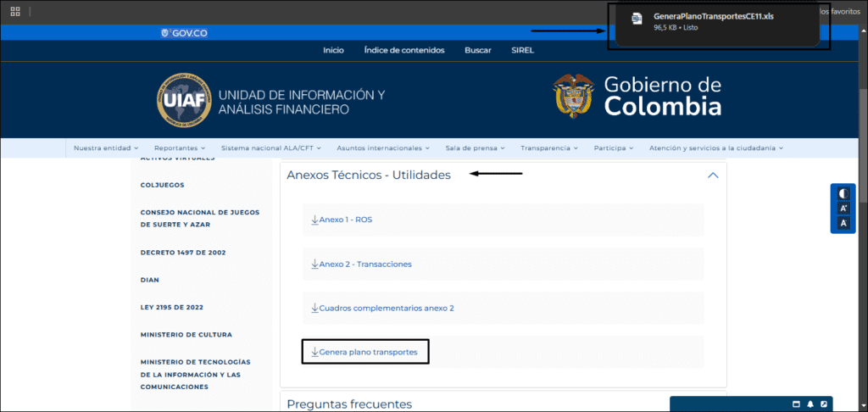
Task: Decrease font size with the A- button
Action: click(x=843, y=224)
